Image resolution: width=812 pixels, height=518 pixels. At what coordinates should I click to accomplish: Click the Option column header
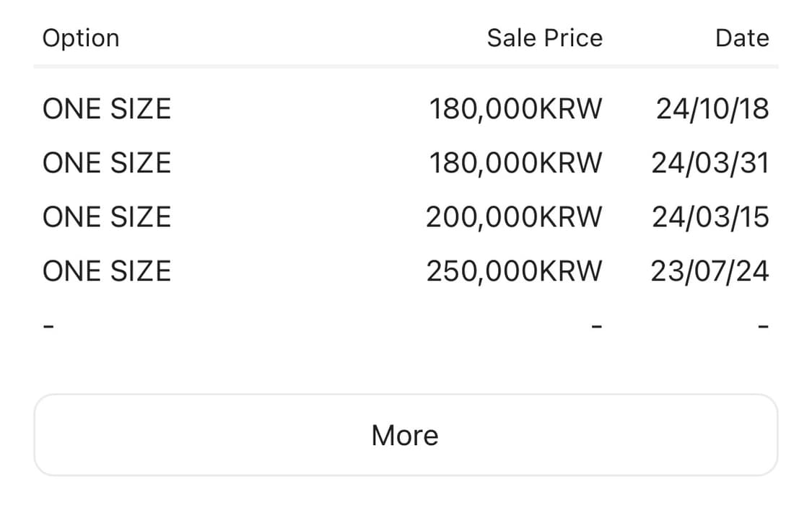(x=81, y=38)
